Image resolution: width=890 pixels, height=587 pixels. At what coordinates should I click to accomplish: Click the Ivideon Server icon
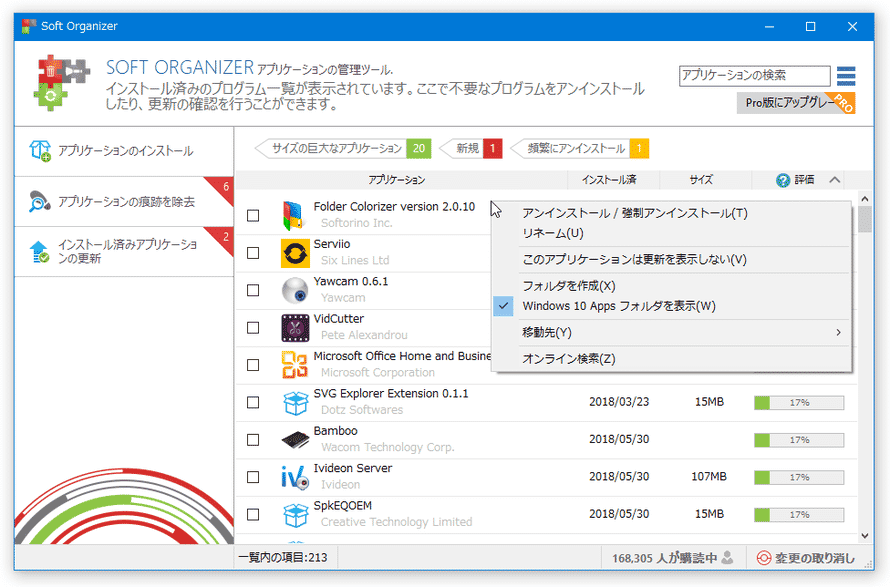pyautogui.click(x=295, y=477)
